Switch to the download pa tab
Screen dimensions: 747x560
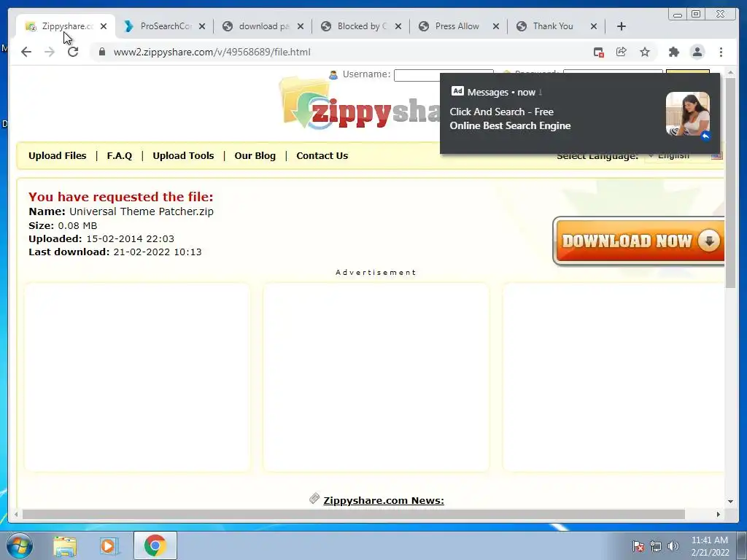[263, 26]
